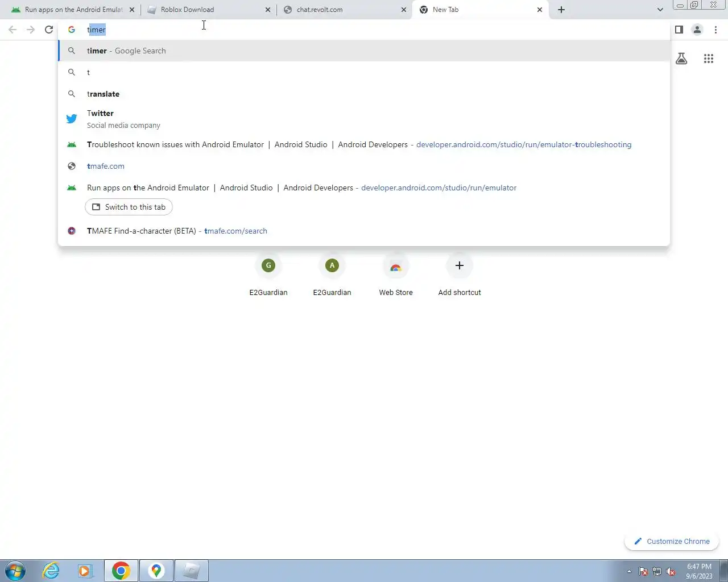Screen dimensions: 728x582
Task: Select the New Tab tab
Action: [480, 10]
